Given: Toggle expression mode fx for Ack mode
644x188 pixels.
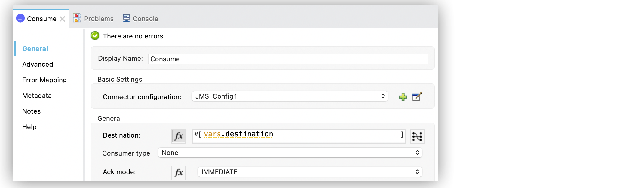Looking at the screenshot, I should (178, 172).
